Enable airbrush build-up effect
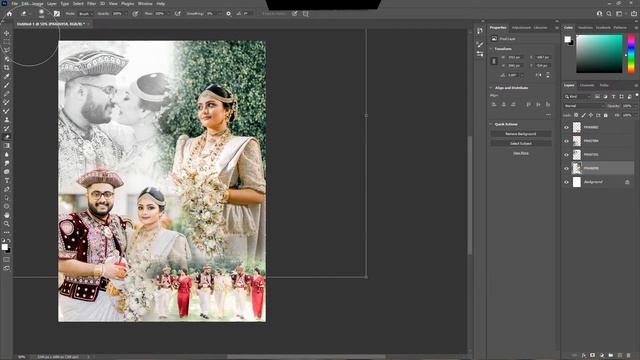The height and width of the screenshot is (360, 640). (x=178, y=13)
